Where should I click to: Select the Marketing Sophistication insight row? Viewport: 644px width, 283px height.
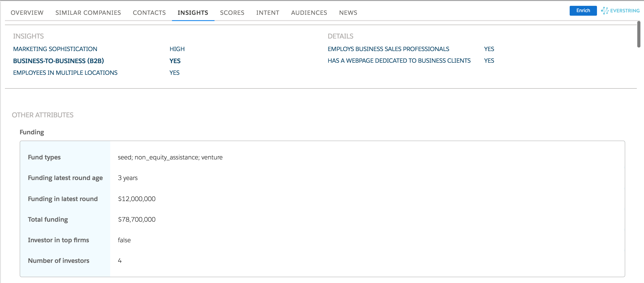(x=55, y=49)
